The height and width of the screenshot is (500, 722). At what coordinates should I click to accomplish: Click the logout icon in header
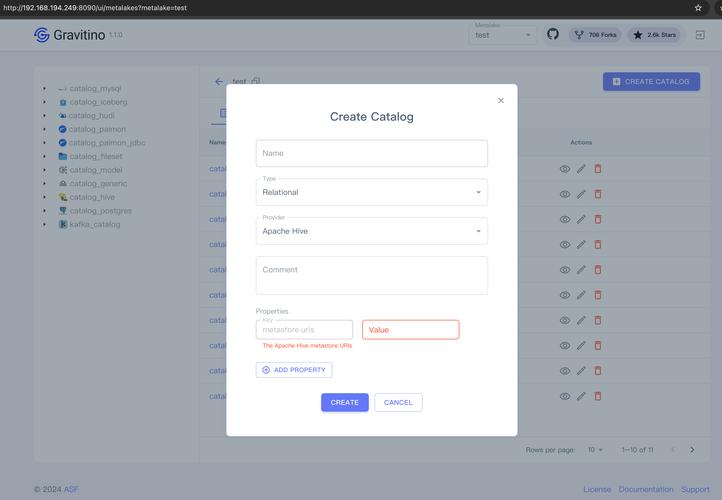point(700,35)
